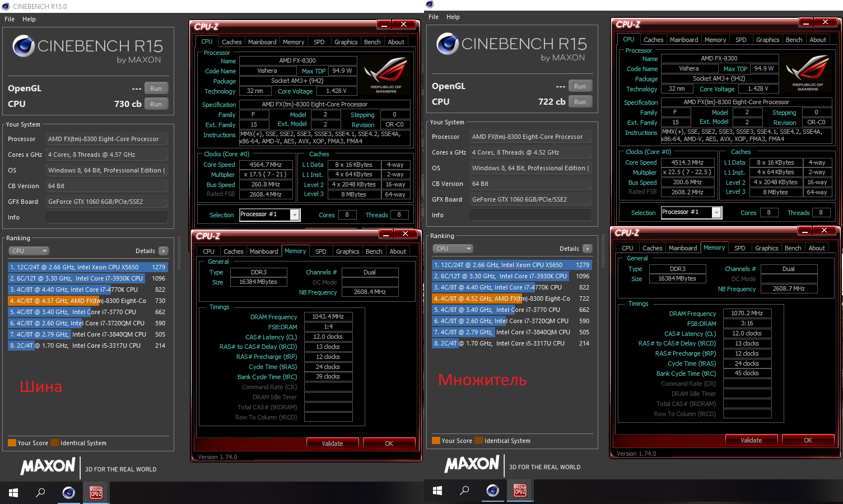Viewport: 843px width, 504px height.
Task: Switch to Mainboard tab in right lower CPU-Z
Action: pos(683,248)
